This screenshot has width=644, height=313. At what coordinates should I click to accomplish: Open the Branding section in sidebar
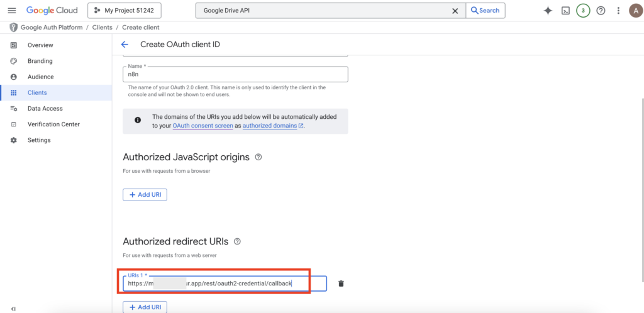[40, 61]
